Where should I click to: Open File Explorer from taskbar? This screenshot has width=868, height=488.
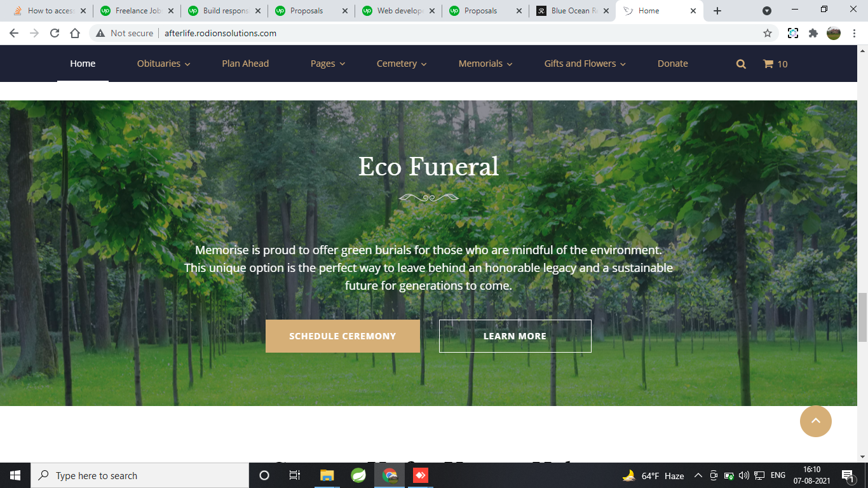(x=327, y=475)
